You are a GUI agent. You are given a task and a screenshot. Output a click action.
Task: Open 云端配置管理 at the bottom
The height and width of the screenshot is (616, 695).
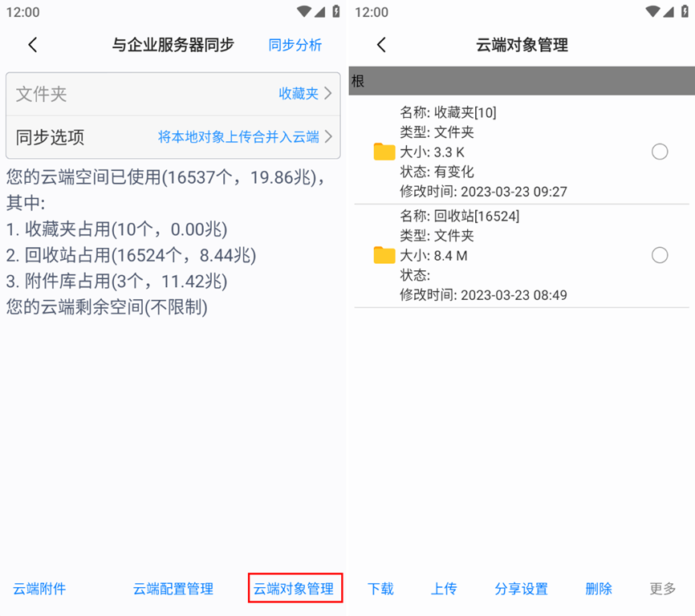tap(173, 589)
